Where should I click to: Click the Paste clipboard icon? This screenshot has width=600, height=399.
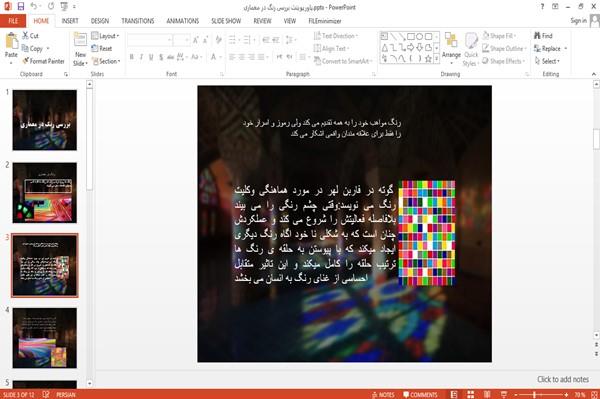11,41
